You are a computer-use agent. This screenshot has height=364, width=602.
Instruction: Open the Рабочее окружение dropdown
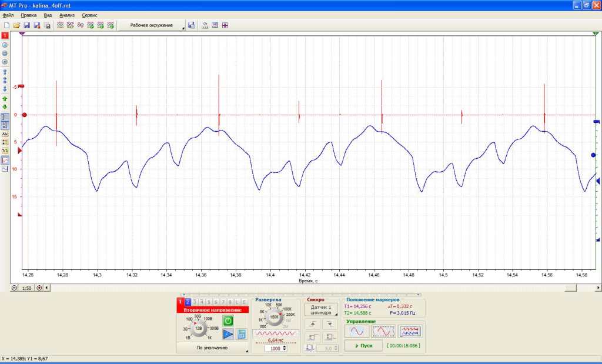tap(152, 25)
